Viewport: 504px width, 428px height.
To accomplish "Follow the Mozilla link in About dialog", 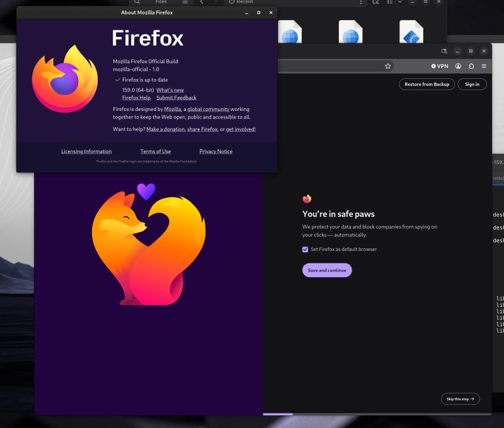I will click(173, 109).
